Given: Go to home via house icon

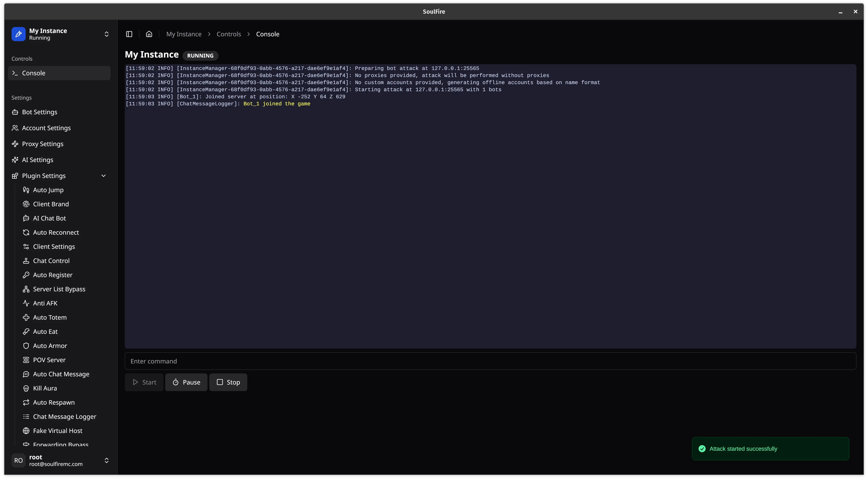Looking at the screenshot, I should [149, 34].
